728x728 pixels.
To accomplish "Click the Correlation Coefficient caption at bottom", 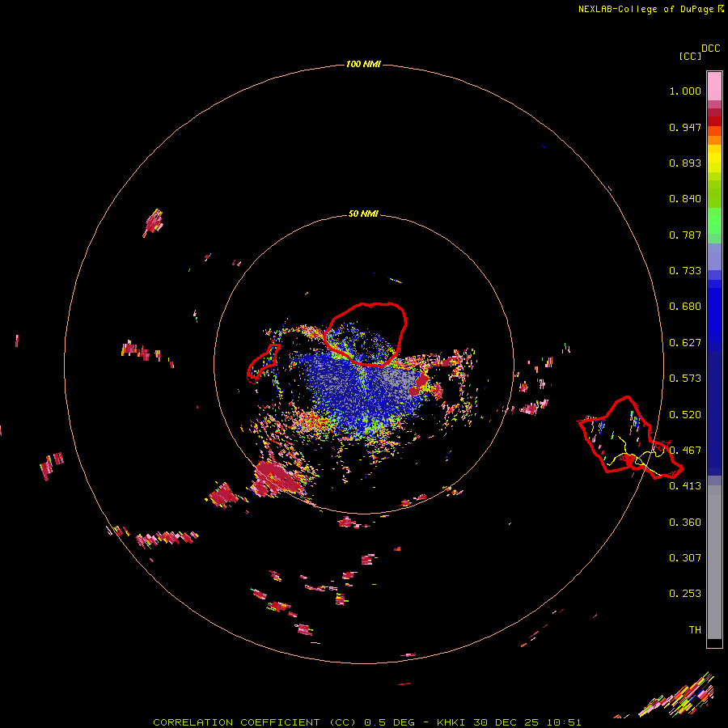I will tap(366, 722).
